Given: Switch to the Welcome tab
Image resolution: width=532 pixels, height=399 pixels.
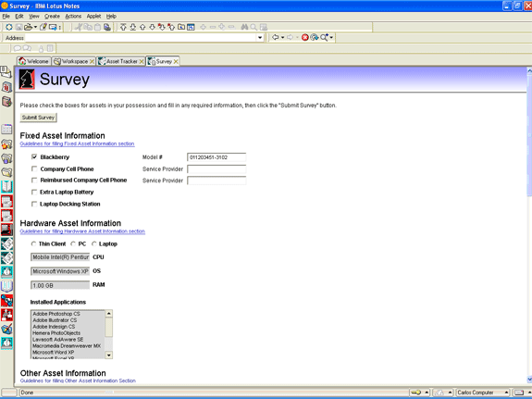Looking at the screenshot, I should click(x=34, y=61).
